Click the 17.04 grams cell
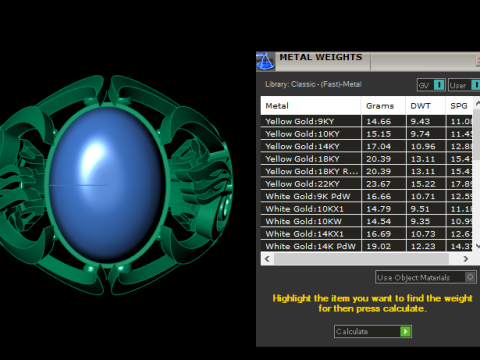Image resolution: width=480 pixels, height=360 pixels. point(383,146)
